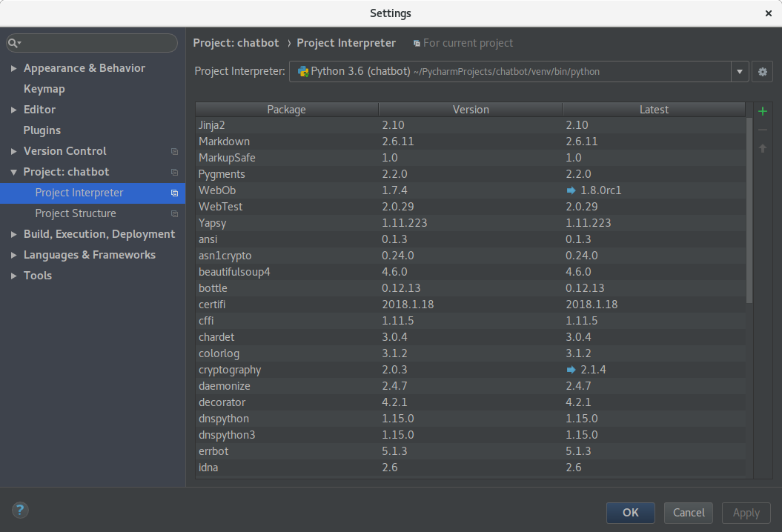Select the errbot package row
Viewport: 782px width, 532px height.
[470, 451]
